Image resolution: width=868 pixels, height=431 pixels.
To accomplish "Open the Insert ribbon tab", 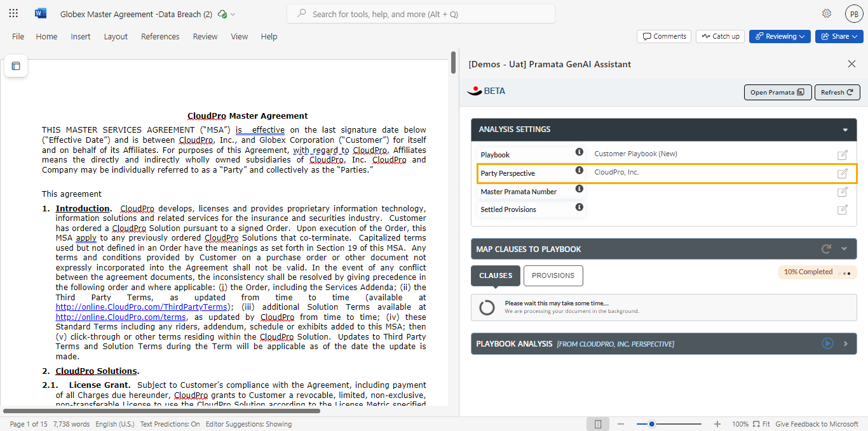I will point(81,36).
